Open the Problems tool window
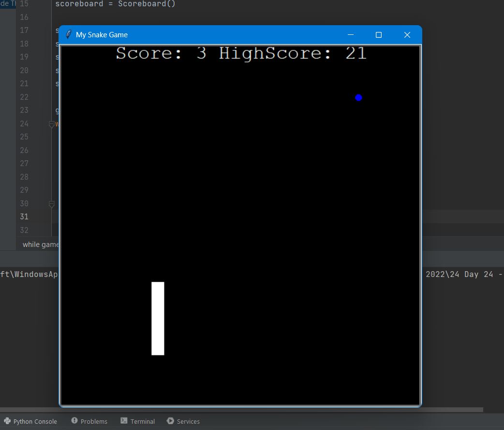The width and height of the screenshot is (504, 430). (x=94, y=421)
